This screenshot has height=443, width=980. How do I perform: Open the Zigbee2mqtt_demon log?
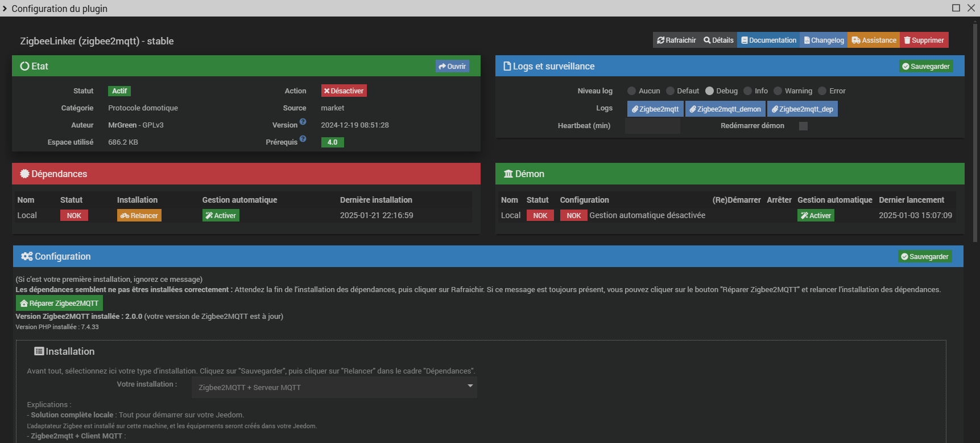[x=725, y=109]
